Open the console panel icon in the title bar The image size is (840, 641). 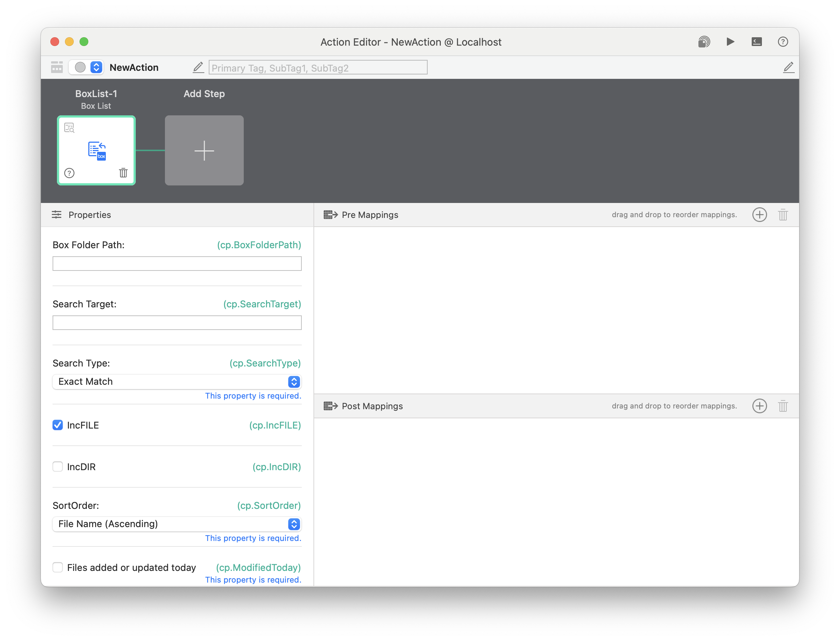click(x=756, y=42)
